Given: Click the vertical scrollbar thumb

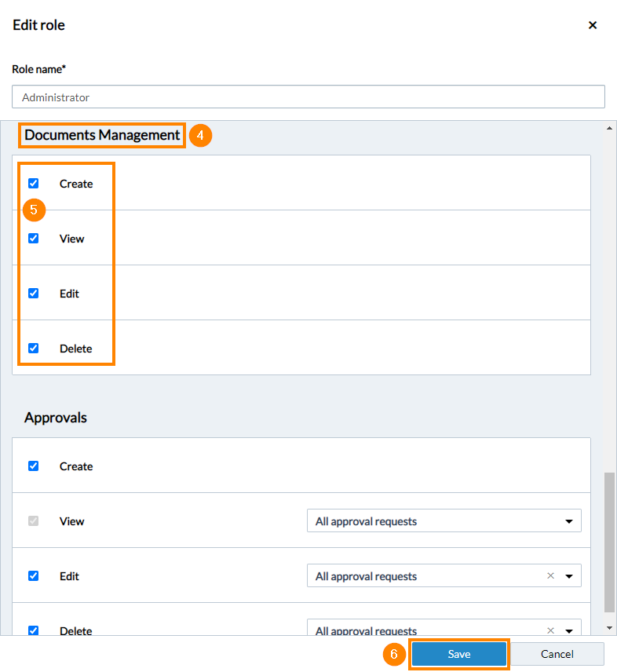Looking at the screenshot, I should point(609,542).
